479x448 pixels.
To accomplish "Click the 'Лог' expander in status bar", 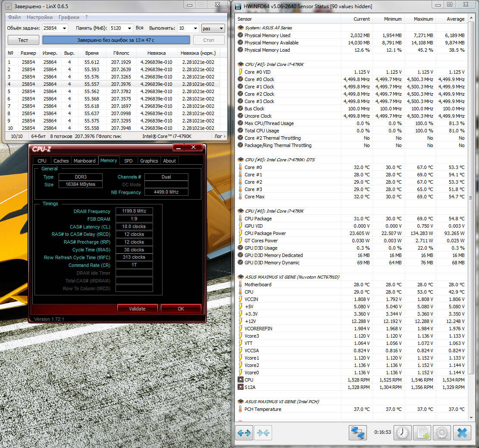I will pos(220,136).
